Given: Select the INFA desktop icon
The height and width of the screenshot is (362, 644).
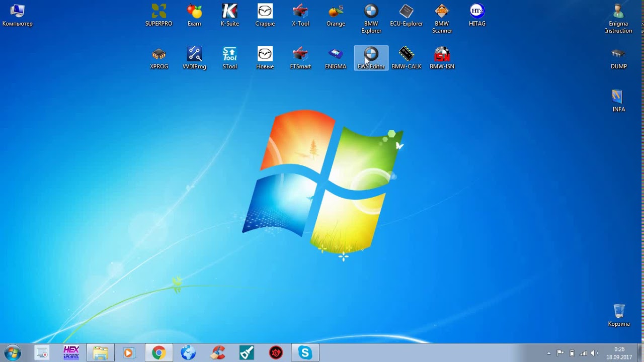Looking at the screenshot, I should [618, 101].
